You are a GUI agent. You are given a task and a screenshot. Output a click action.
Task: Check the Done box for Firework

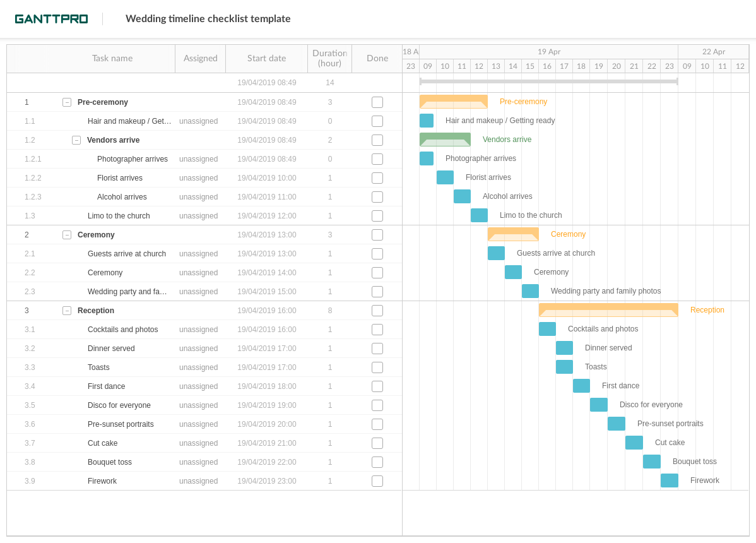377,480
